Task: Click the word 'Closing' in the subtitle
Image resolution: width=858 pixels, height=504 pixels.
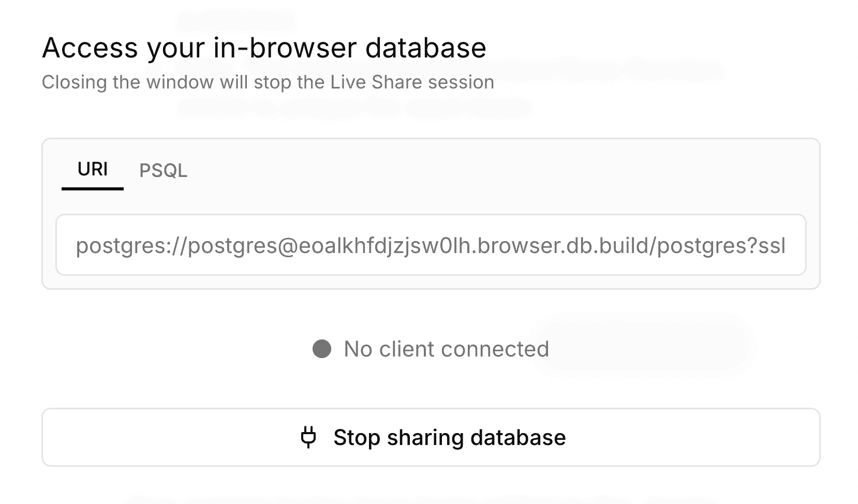Action: point(74,83)
